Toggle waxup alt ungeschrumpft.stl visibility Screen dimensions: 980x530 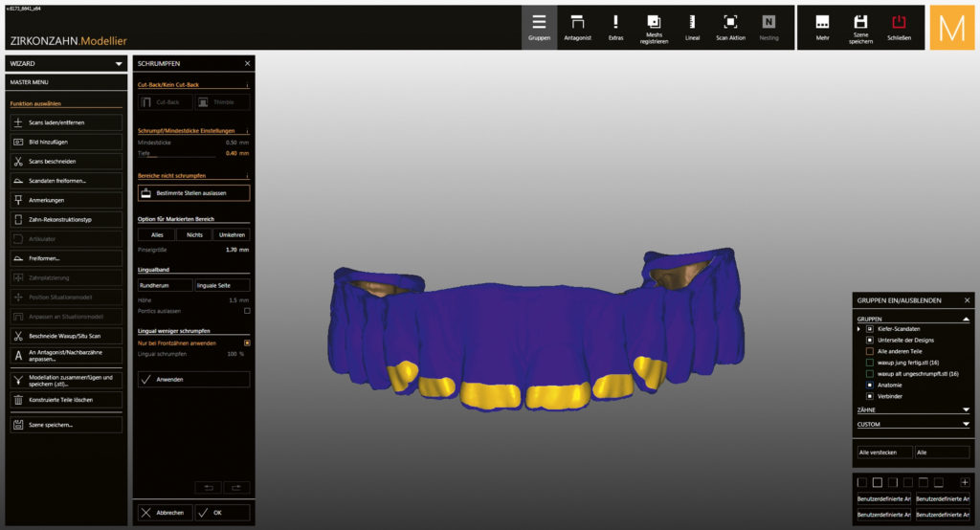point(869,374)
